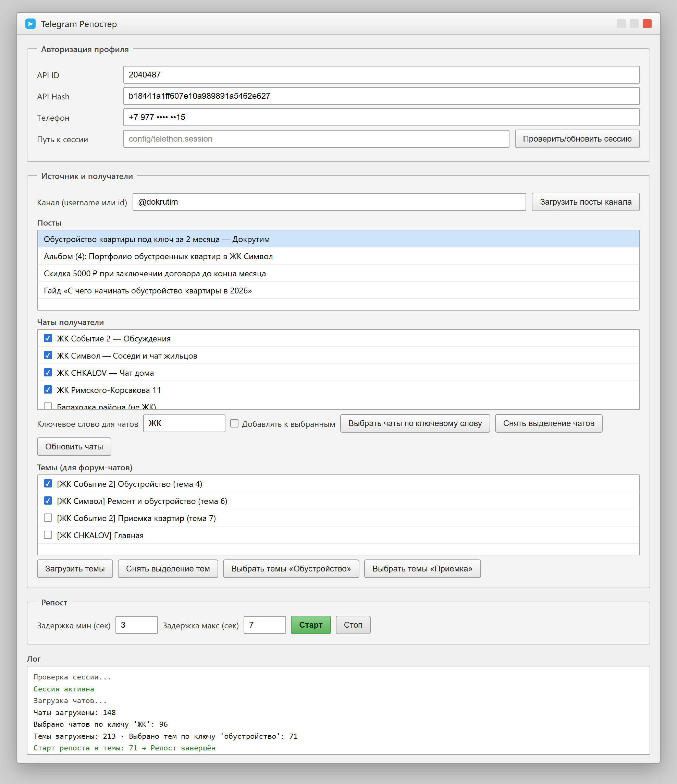The width and height of the screenshot is (677, 784).
Task: Toggle the «ЖК CHKALOV — Чат дома» checkbox
Action: click(48, 372)
